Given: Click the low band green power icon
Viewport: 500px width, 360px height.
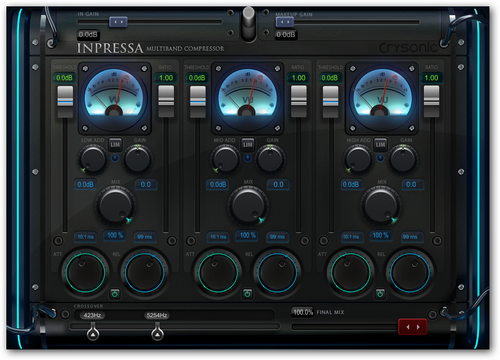Looking at the screenshot, I should [x=115, y=294].
